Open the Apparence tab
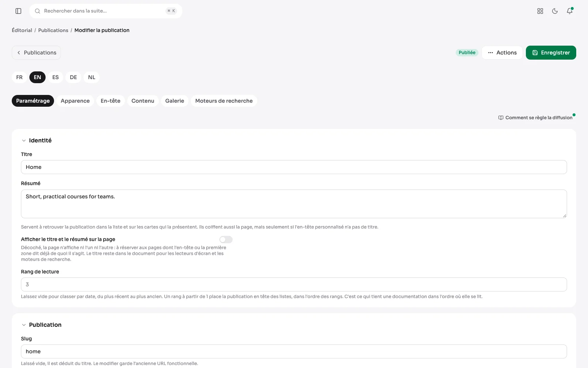The image size is (588, 368). 75,101
